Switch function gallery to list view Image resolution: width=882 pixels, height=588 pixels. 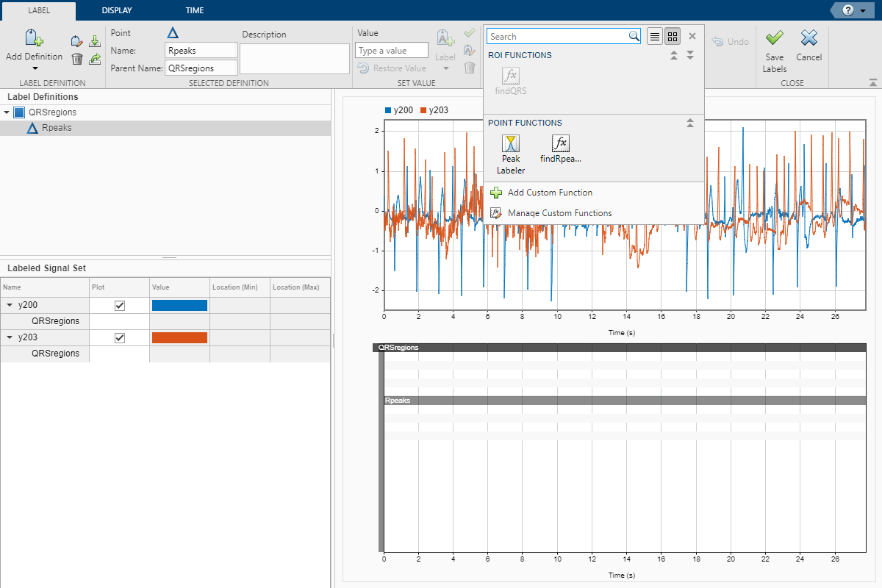[x=655, y=37]
